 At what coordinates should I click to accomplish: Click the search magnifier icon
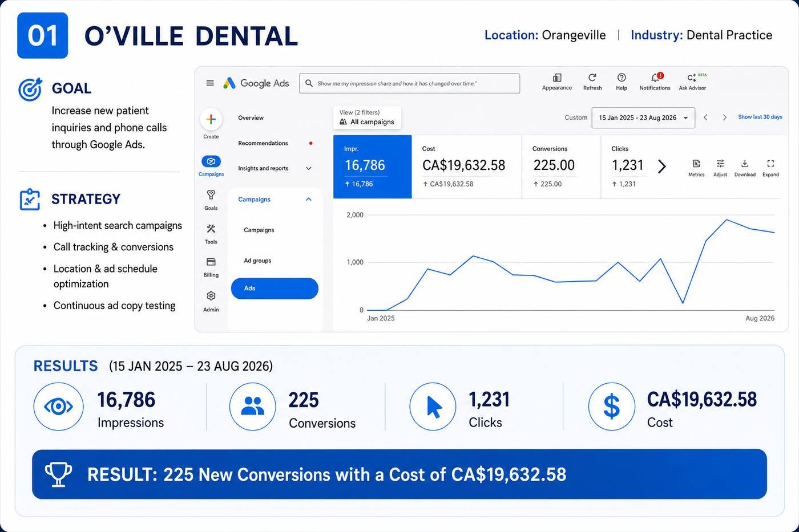(309, 83)
